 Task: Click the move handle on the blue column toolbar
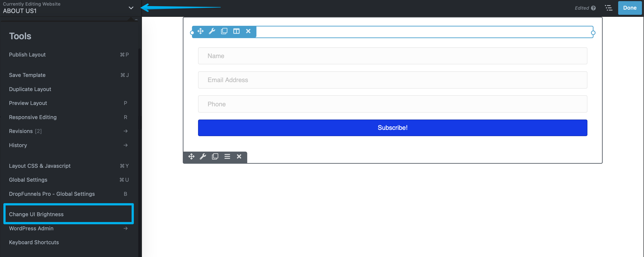coord(201,31)
